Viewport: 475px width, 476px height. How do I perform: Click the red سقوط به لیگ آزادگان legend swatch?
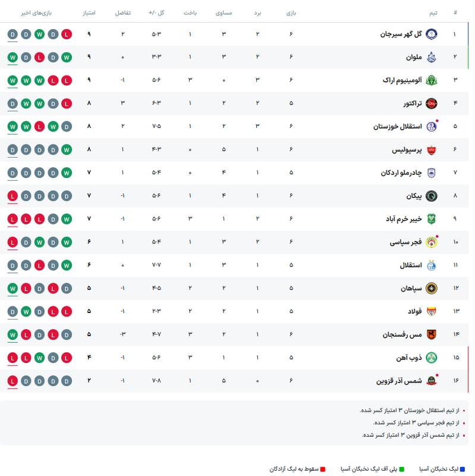point(323,469)
